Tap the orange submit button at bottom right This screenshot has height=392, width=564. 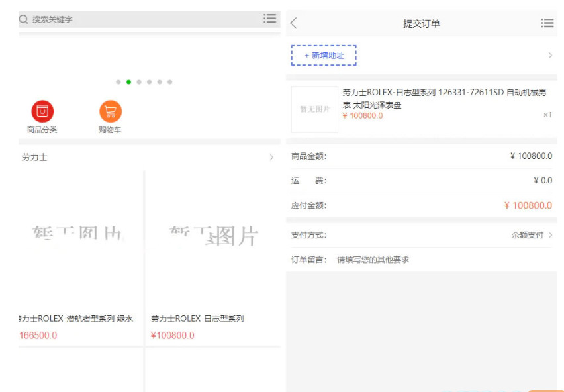click(544, 390)
